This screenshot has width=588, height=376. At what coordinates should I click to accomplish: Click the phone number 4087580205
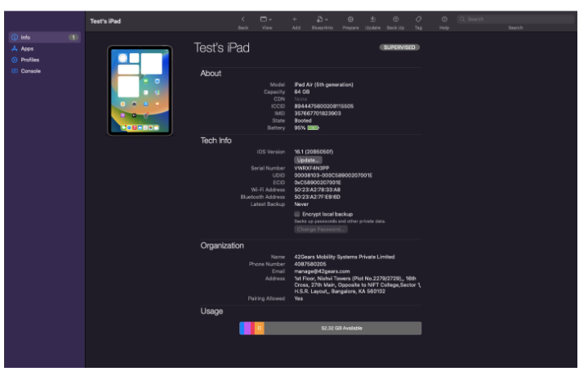pos(310,264)
